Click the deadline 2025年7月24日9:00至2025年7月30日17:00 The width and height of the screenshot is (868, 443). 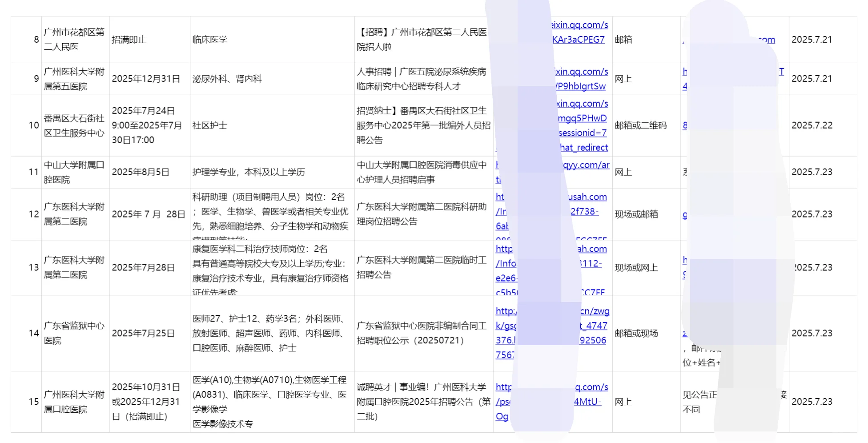click(149, 125)
